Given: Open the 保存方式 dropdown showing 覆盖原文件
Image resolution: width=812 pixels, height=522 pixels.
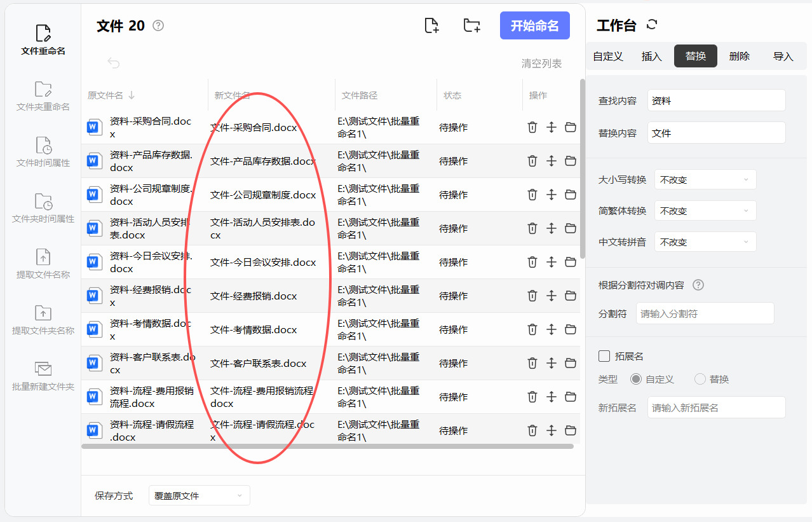Looking at the screenshot, I should click(200, 495).
